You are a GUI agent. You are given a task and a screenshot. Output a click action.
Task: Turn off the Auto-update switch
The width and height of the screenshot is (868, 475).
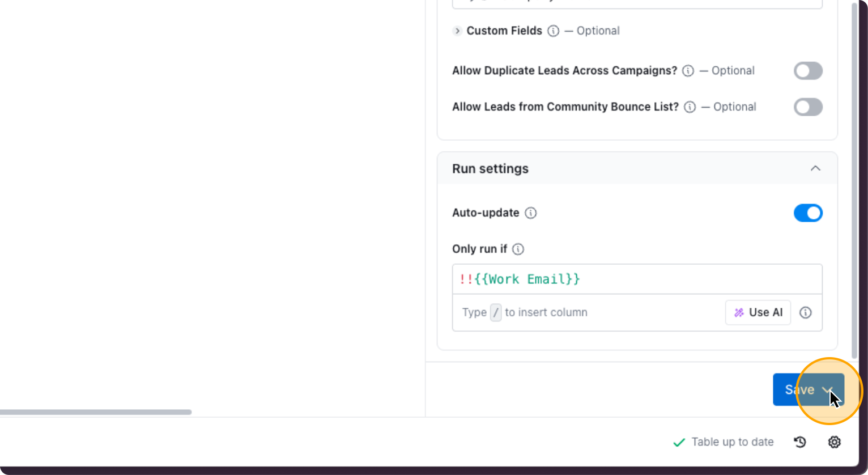(x=807, y=213)
